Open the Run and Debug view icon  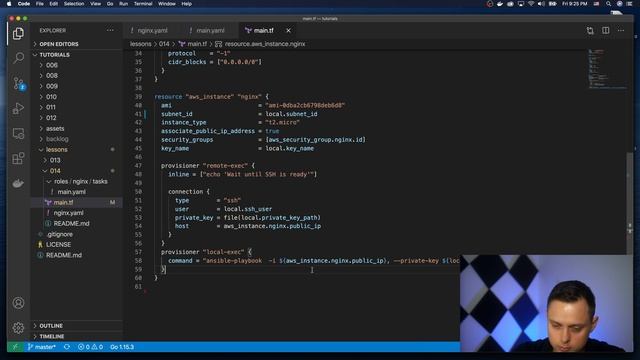click(18, 109)
